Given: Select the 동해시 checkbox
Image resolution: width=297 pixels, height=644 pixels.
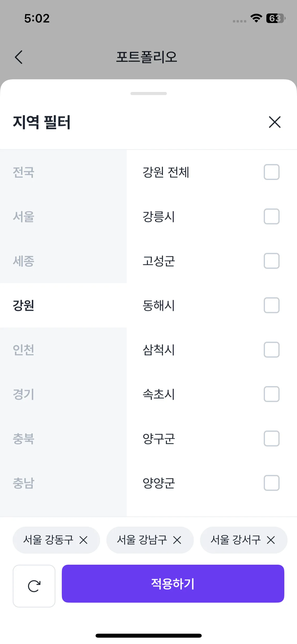Looking at the screenshot, I should tap(271, 305).
